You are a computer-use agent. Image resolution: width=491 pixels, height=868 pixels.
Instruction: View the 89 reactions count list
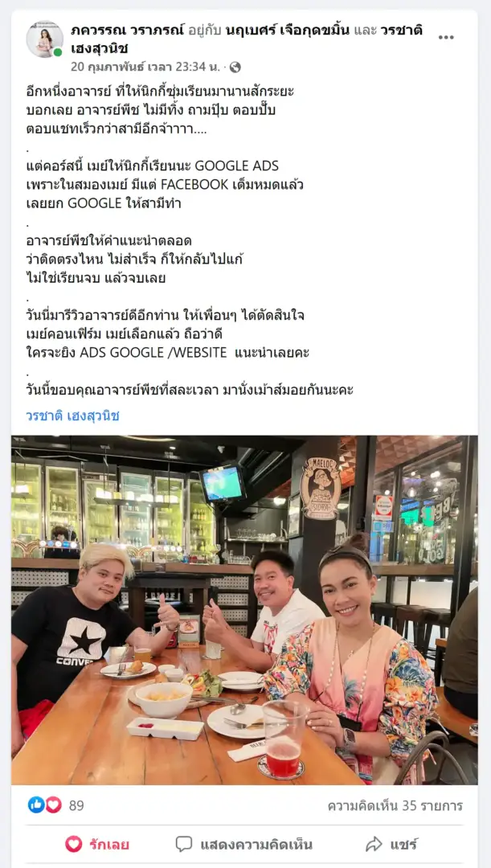coord(76,805)
